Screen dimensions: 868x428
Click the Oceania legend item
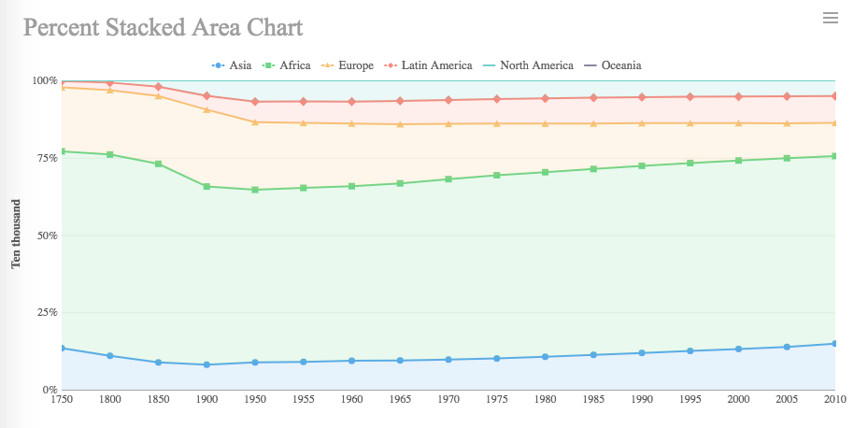pos(613,65)
